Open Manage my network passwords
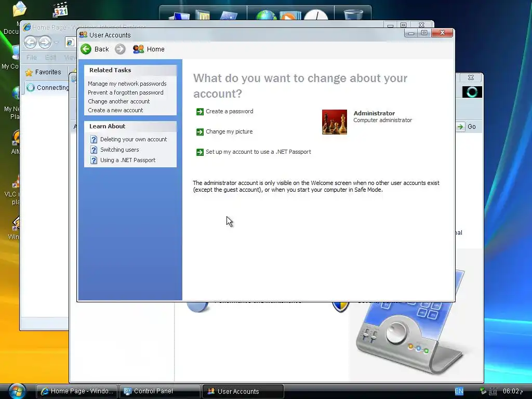The image size is (532, 399). click(127, 84)
